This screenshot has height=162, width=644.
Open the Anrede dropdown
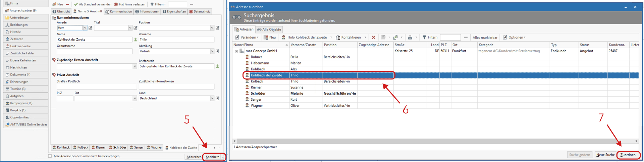[x=85, y=28]
